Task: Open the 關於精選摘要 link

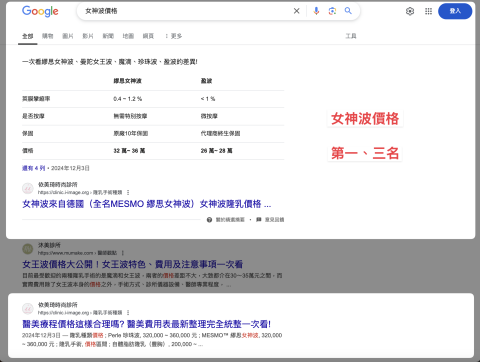Action: [230, 220]
